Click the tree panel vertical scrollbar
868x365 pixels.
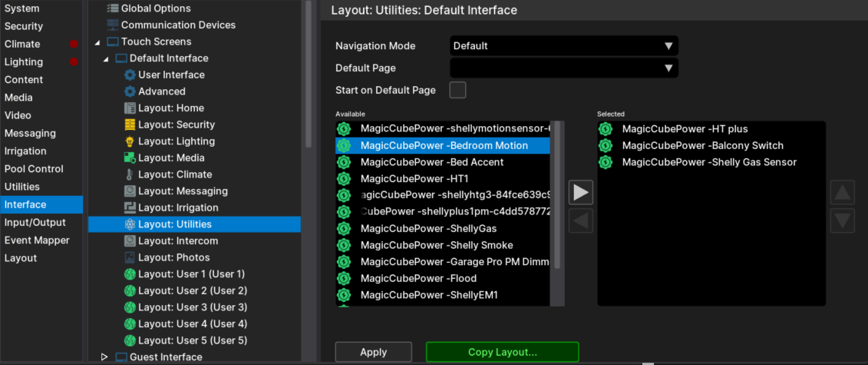(309, 73)
